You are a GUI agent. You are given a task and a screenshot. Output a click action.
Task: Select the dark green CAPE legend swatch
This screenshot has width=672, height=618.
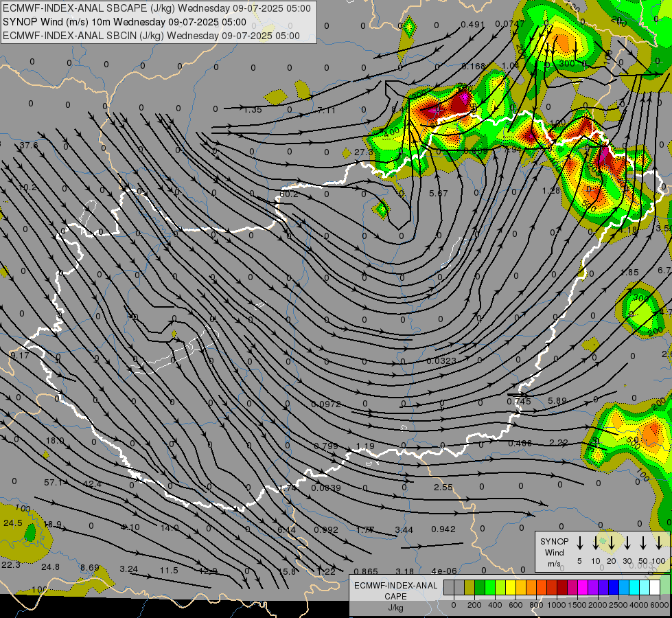tap(480, 587)
